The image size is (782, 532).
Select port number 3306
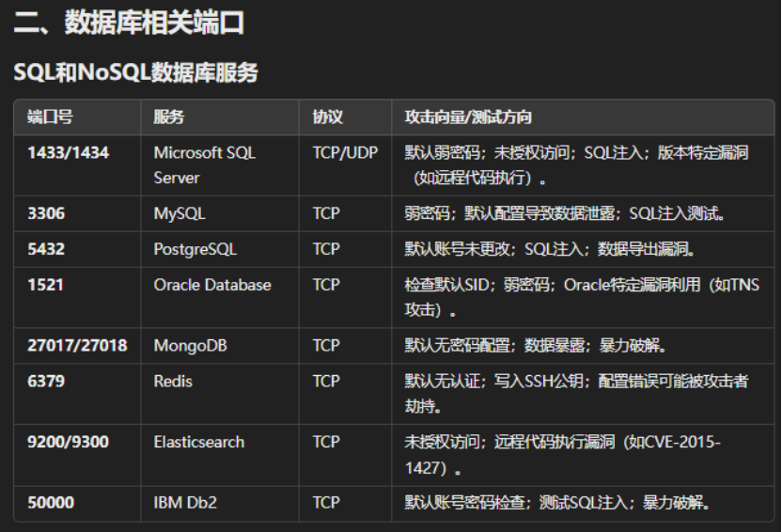(46, 213)
